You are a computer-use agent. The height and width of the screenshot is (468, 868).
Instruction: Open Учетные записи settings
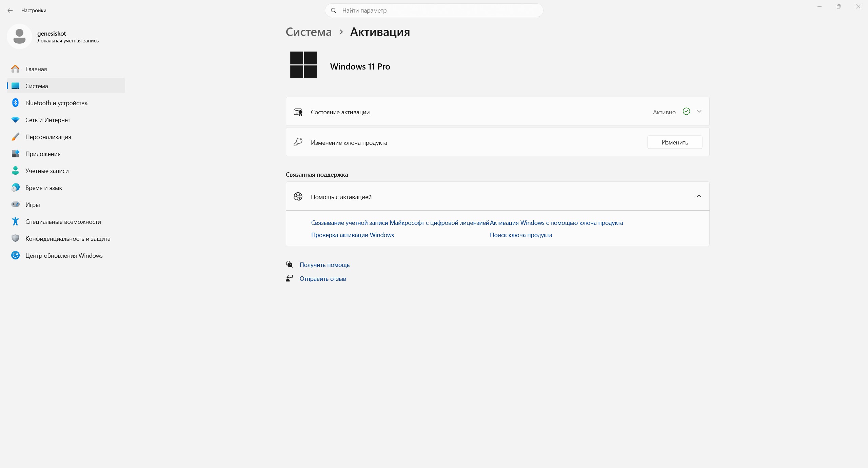point(47,171)
